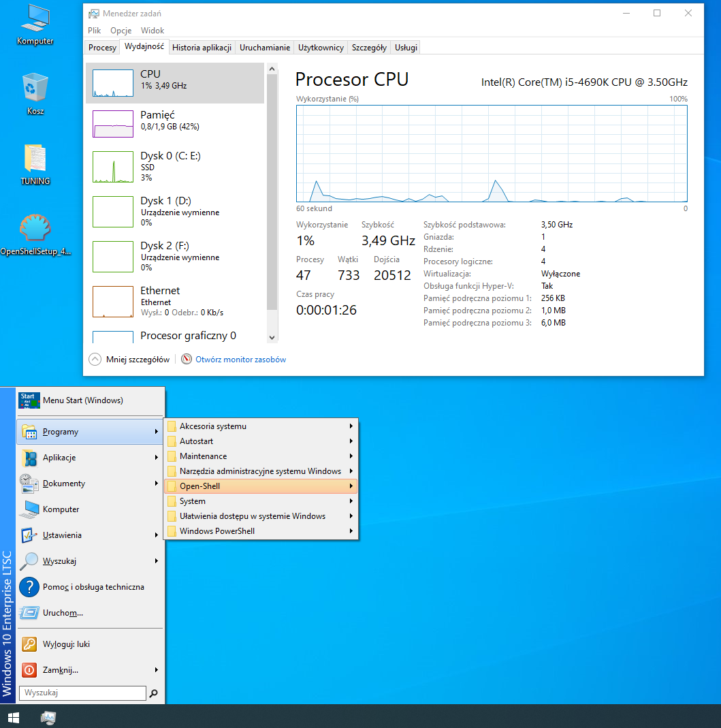Select the Dysk 1 (D:) graph thumbnail
Screen dimensions: 721x728
coord(113,212)
